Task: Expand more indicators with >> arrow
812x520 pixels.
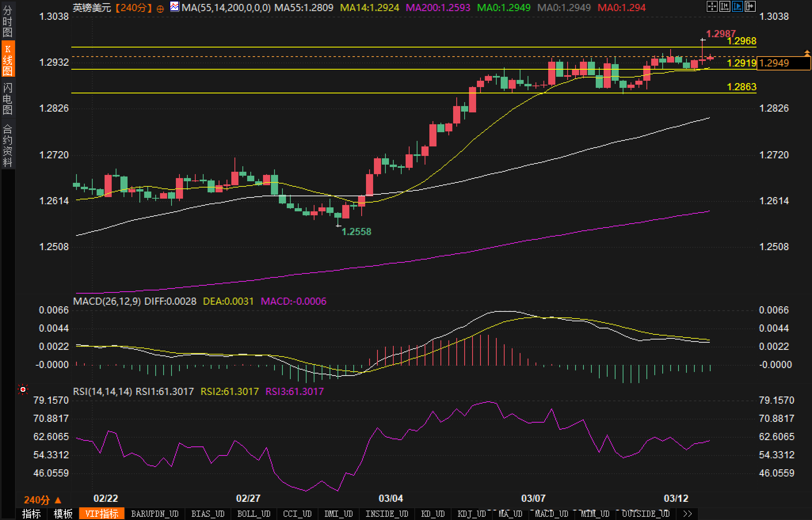Action: [x=688, y=514]
